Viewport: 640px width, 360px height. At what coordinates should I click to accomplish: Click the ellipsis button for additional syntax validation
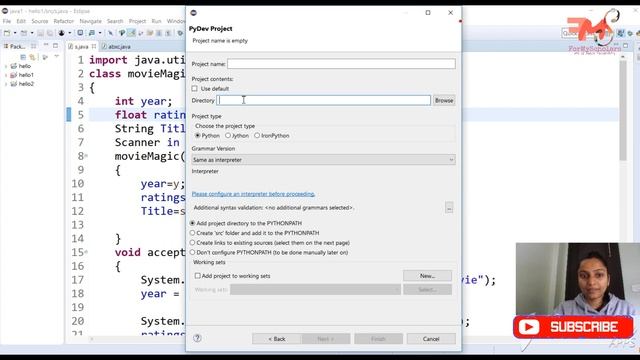click(x=449, y=208)
